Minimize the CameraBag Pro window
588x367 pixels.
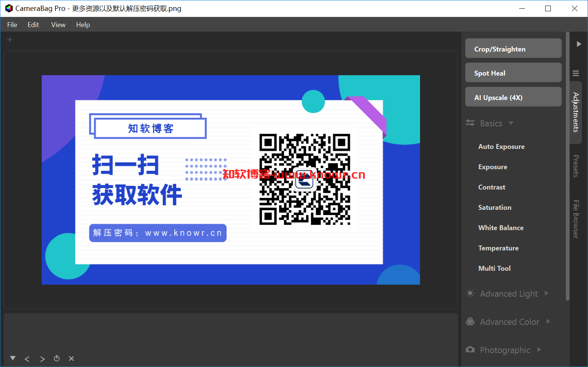tap(522, 8)
